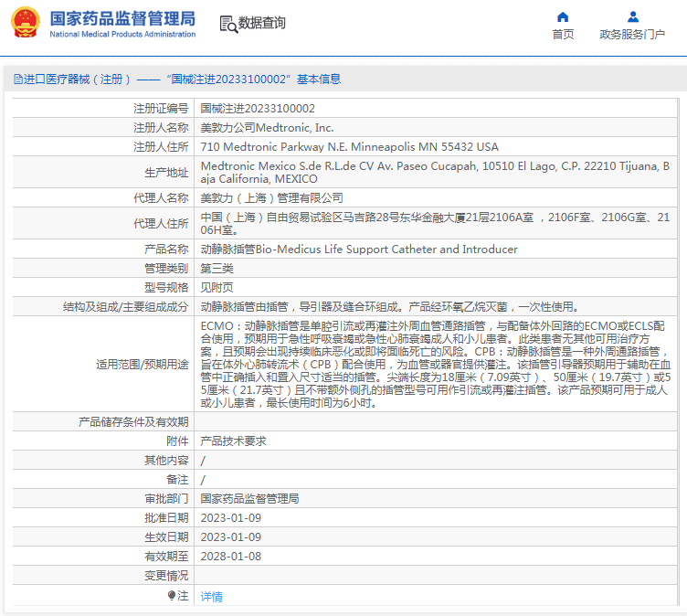Click the 其他内容 row label
Viewport: 687px width, 616px height.
click(x=166, y=461)
